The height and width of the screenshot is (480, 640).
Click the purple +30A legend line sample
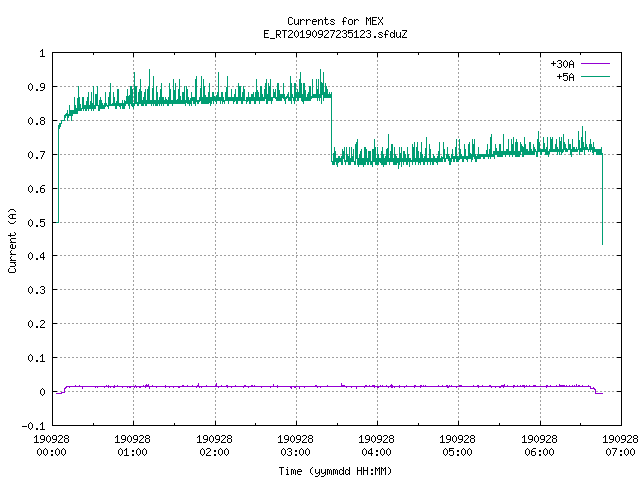click(x=595, y=64)
